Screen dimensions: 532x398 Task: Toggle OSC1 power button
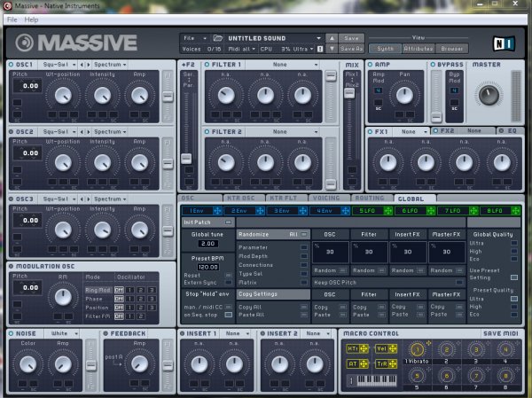click(x=11, y=65)
